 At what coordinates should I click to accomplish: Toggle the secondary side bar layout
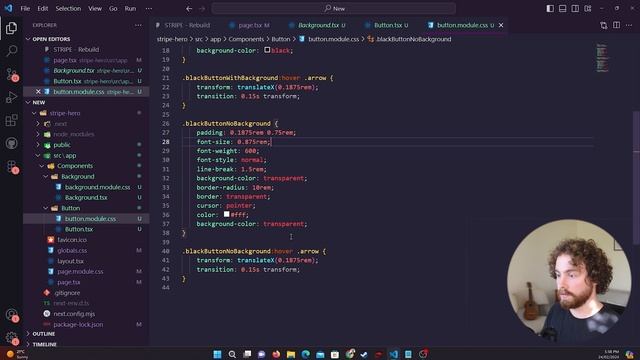(575, 8)
